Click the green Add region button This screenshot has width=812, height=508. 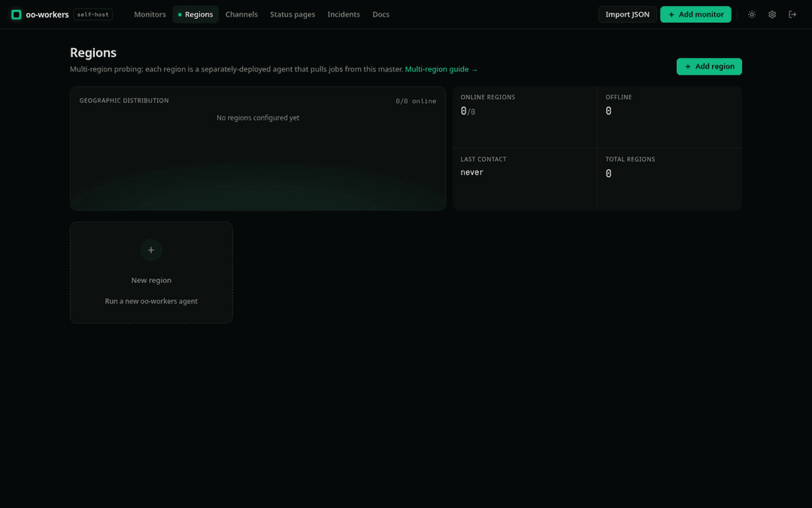click(709, 66)
